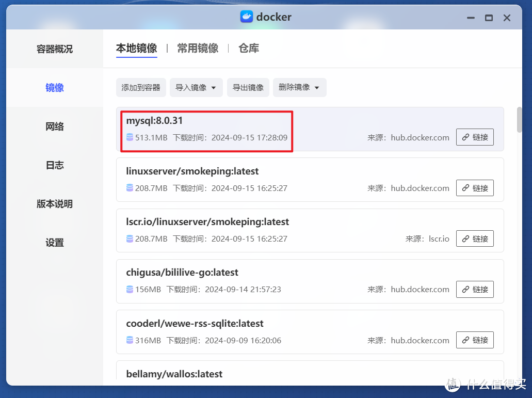
Task: Minimize the docker window
Action: click(471, 18)
